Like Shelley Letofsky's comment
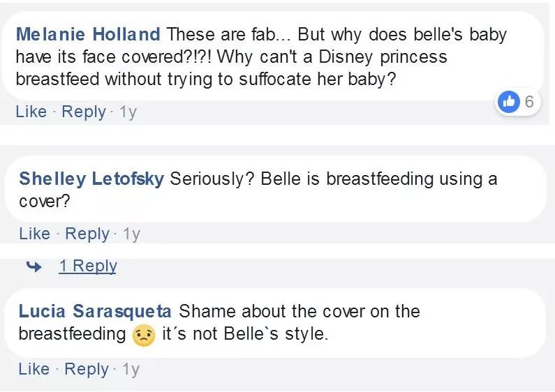The height and width of the screenshot is (392, 555). [35, 234]
